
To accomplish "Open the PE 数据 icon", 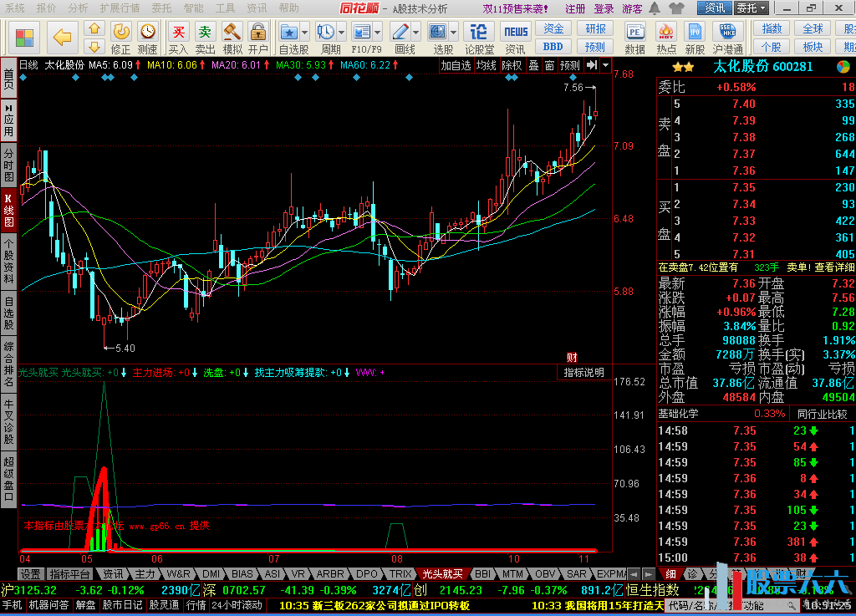I will tap(635, 38).
